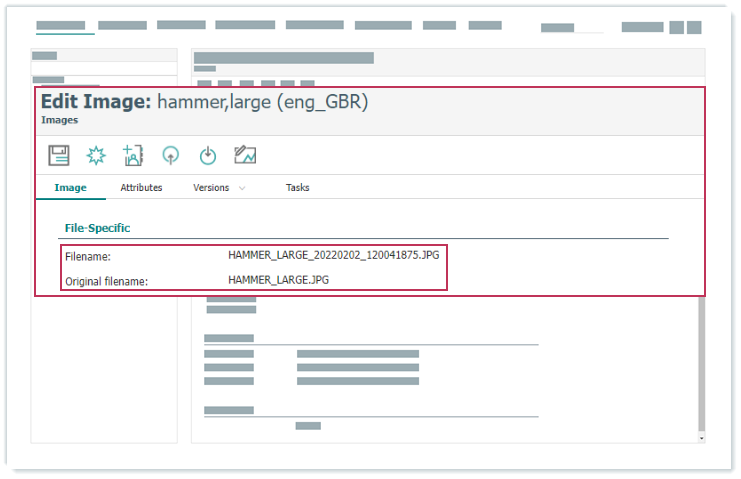The width and height of the screenshot is (741, 479).
Task: Switch to the Image tab
Action: click(70, 188)
